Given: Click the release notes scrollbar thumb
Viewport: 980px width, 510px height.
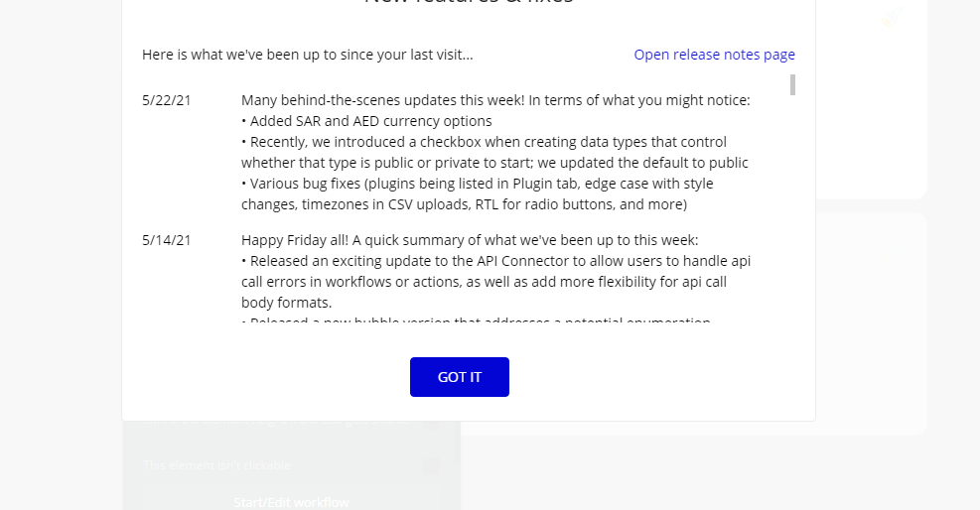Looking at the screenshot, I should pyautogui.click(x=792, y=85).
